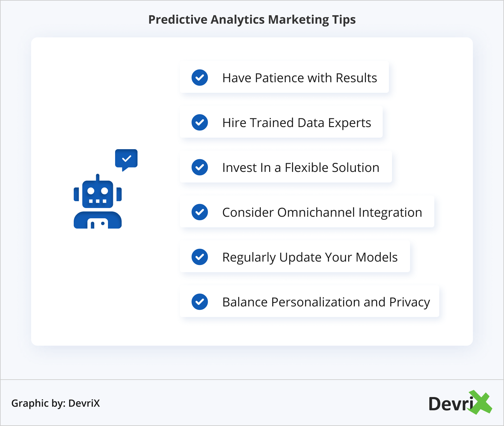The width and height of the screenshot is (504, 426).
Task: Click the 'Graphic by: DevriX' credit text
Action: 56,403
